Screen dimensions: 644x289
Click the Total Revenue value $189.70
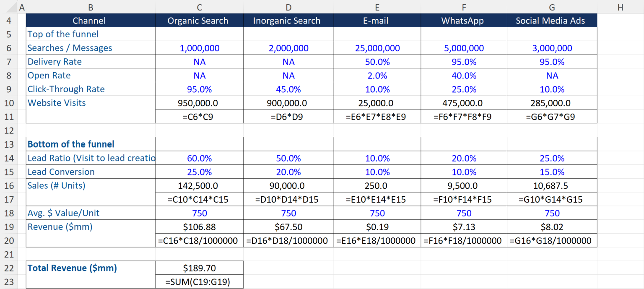(x=199, y=268)
